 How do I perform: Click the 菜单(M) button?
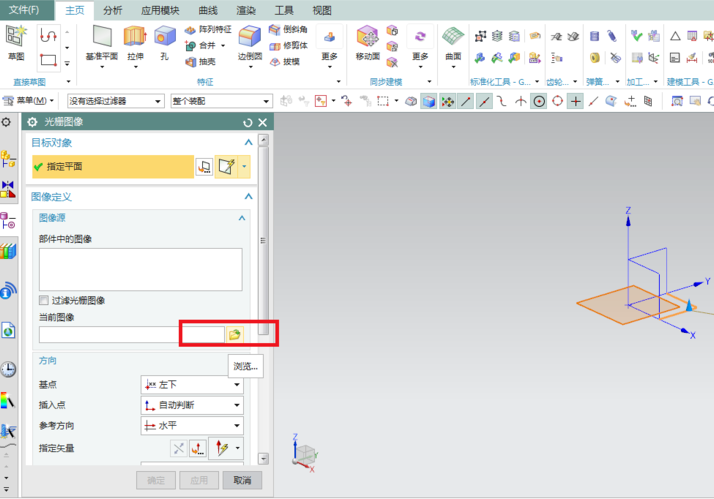click(28, 100)
